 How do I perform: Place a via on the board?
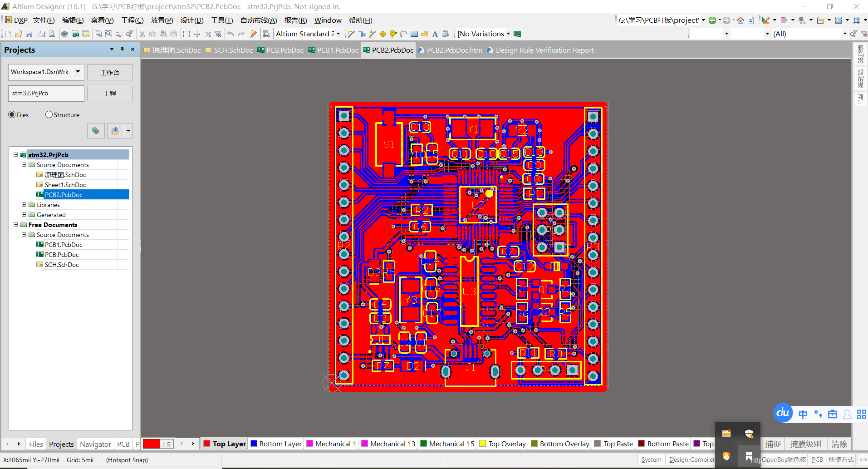coord(393,34)
